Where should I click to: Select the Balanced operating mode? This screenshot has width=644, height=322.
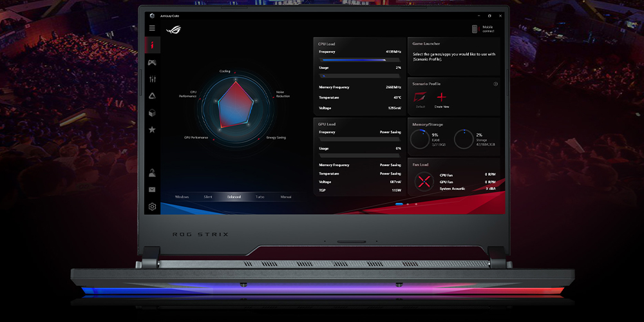(x=234, y=197)
